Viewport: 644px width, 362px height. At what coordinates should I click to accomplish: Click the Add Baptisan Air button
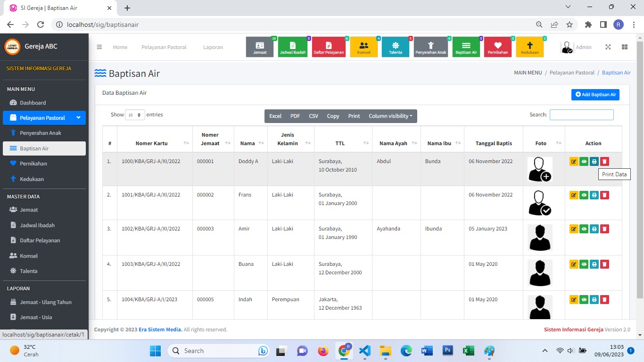point(595,95)
